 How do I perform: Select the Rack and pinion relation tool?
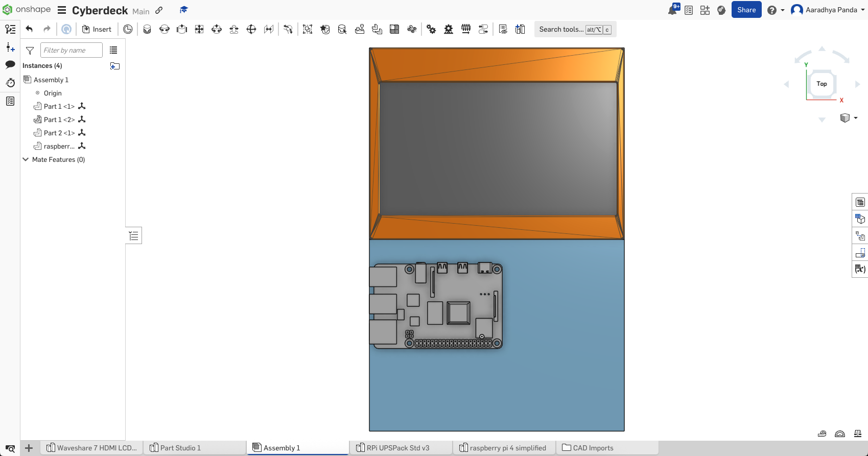[x=449, y=29]
